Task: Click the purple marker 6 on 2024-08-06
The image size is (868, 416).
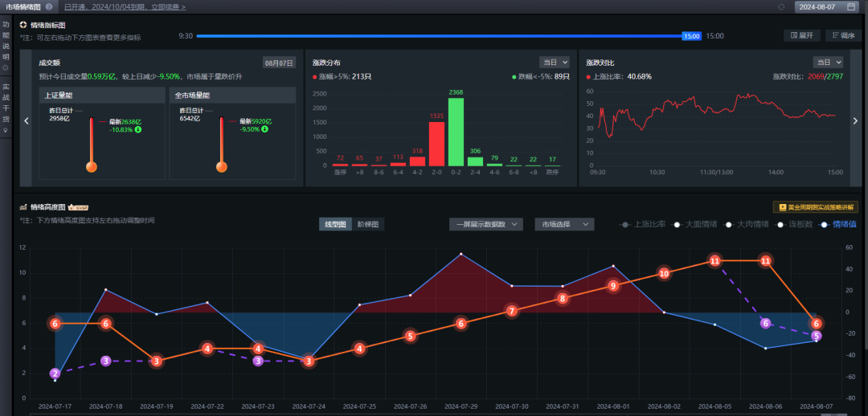Action: click(x=766, y=323)
